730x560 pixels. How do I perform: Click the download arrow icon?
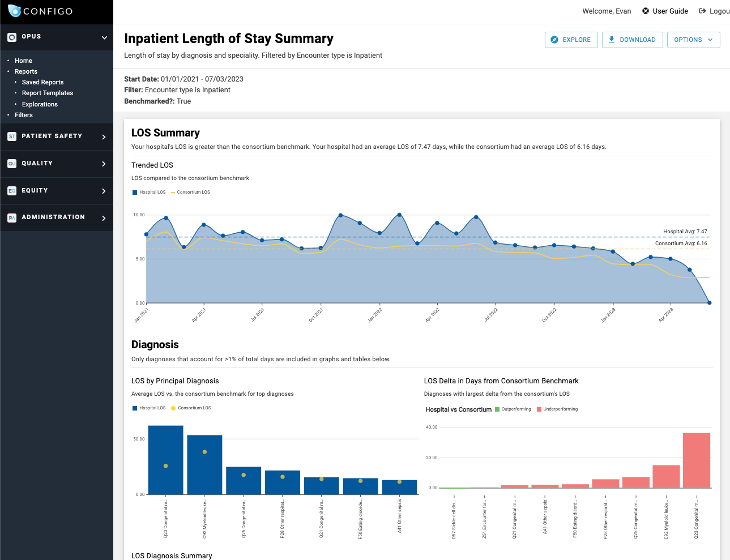612,40
